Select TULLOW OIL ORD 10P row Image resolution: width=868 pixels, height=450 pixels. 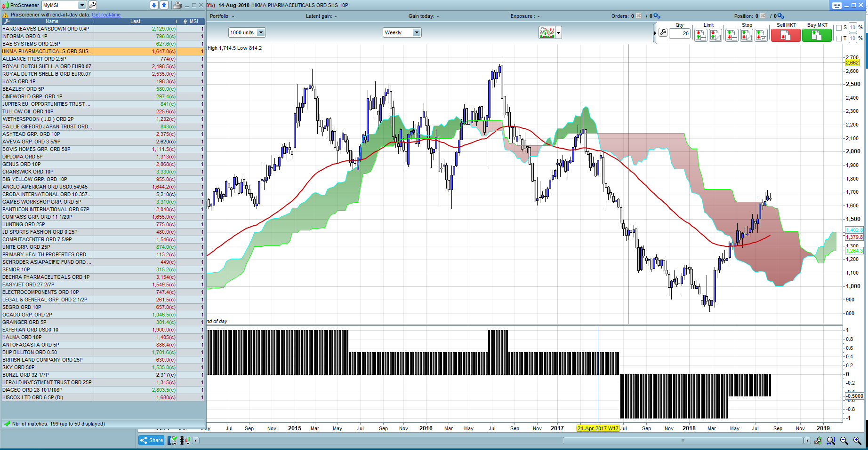point(103,111)
